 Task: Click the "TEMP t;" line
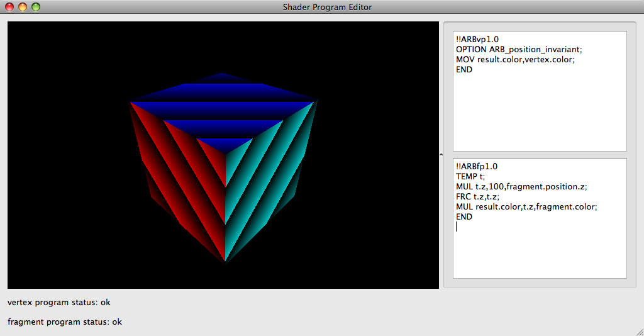470,177
